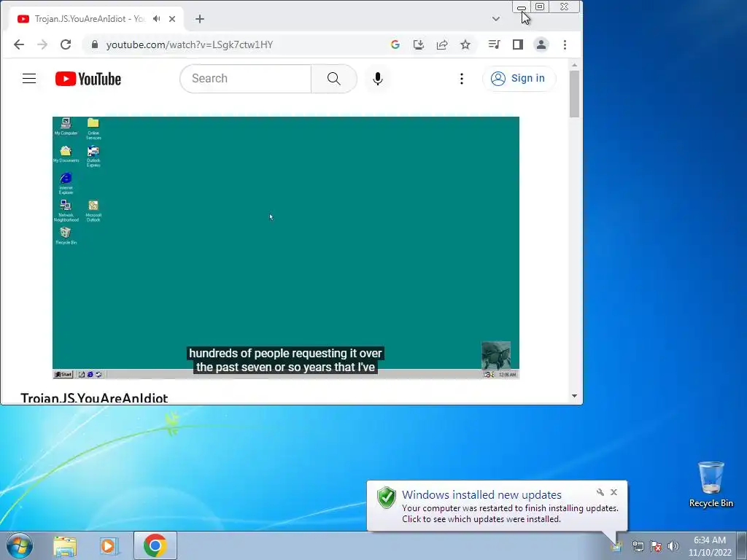
Task: Open a new tab with plus button
Action: click(200, 19)
